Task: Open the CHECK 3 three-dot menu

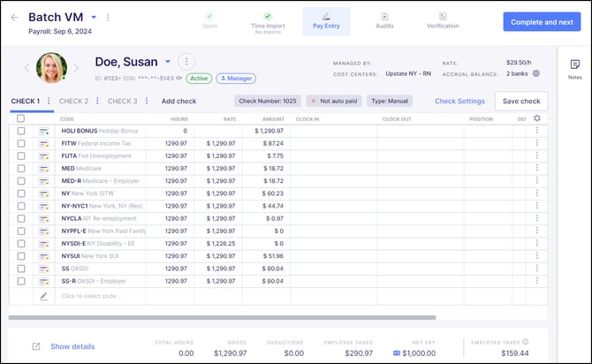Action: pos(147,101)
